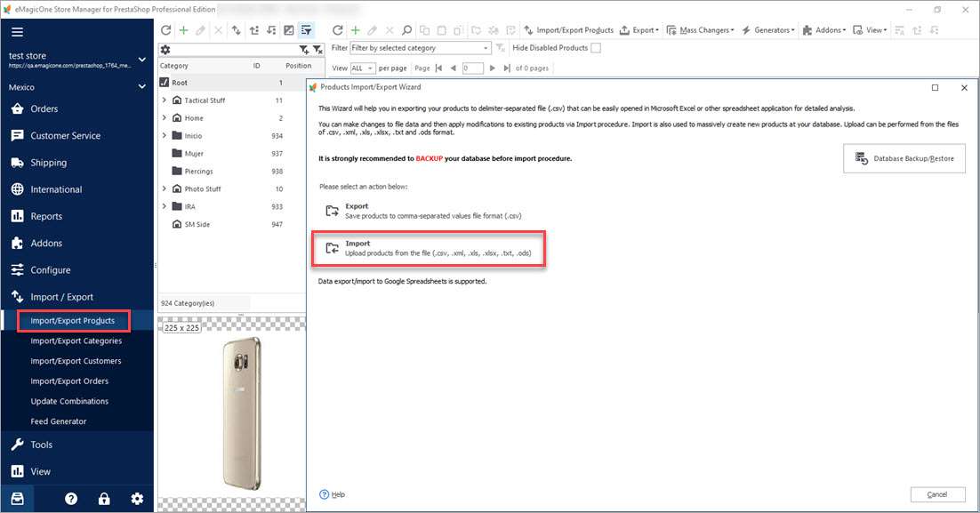Open the Mass Changers dropdown menu

point(700,30)
